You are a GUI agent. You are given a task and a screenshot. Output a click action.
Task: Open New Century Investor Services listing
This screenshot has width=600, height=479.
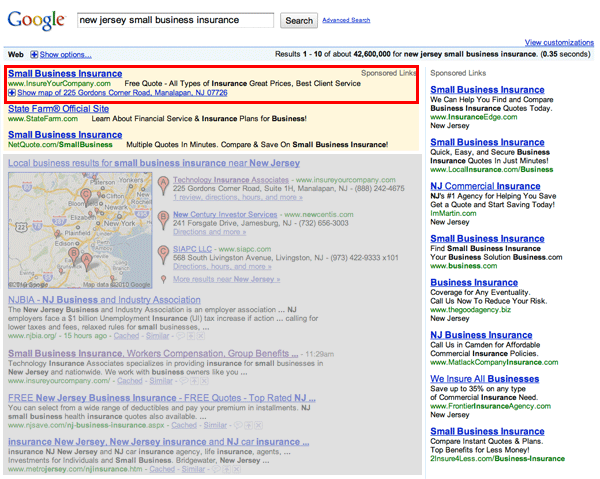(225, 214)
